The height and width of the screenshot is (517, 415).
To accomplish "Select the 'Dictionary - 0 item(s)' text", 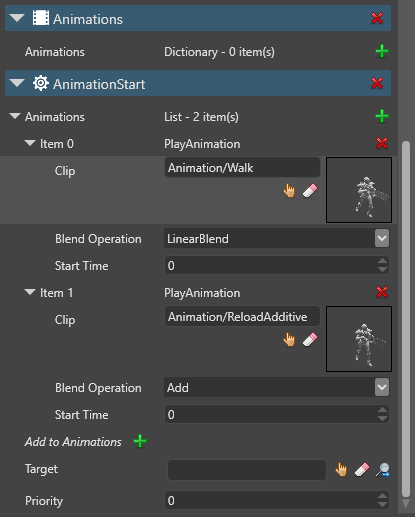I will 219,52.
